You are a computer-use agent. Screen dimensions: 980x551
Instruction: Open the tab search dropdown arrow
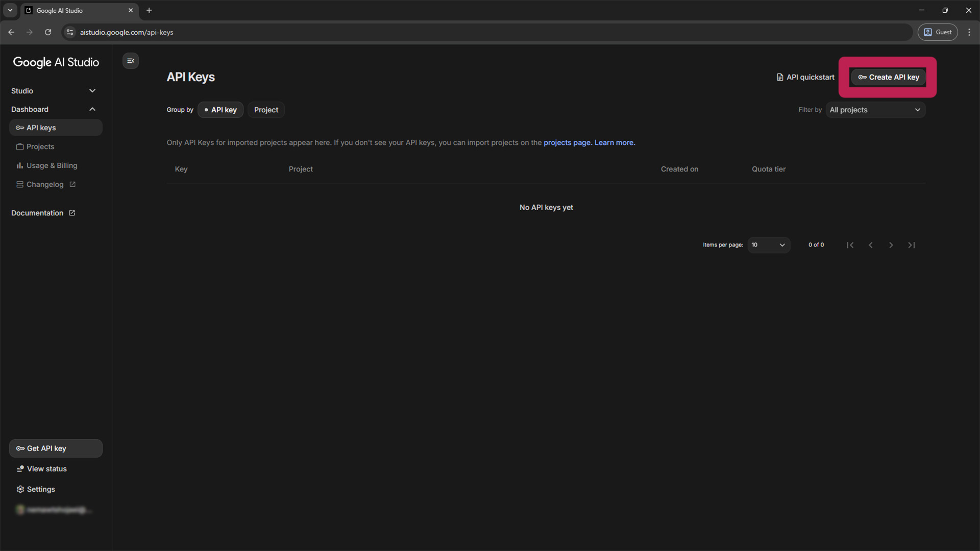[10, 10]
